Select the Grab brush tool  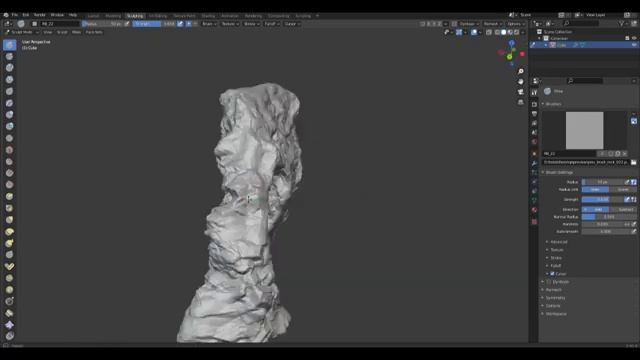coord(9,220)
